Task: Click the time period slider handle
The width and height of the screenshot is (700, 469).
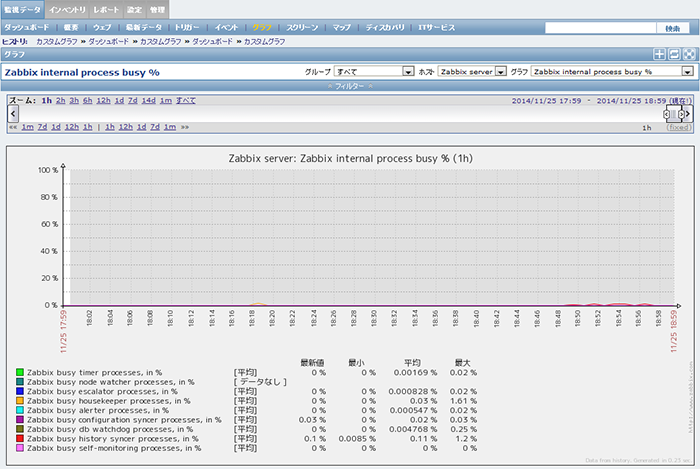Action: click(673, 114)
